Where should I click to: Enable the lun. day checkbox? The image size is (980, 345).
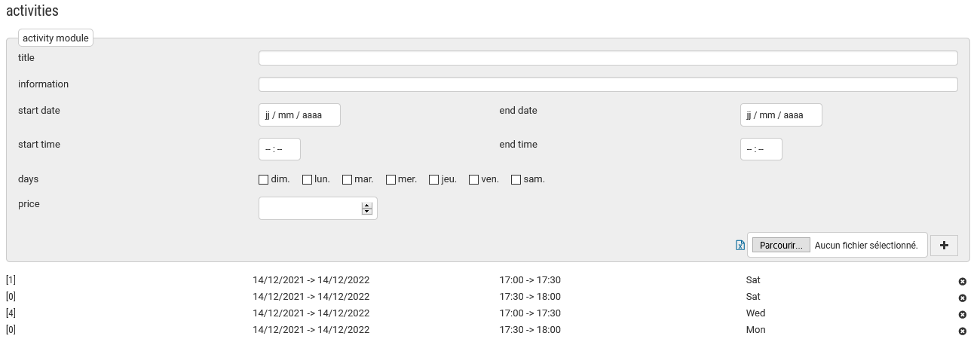pyautogui.click(x=308, y=180)
